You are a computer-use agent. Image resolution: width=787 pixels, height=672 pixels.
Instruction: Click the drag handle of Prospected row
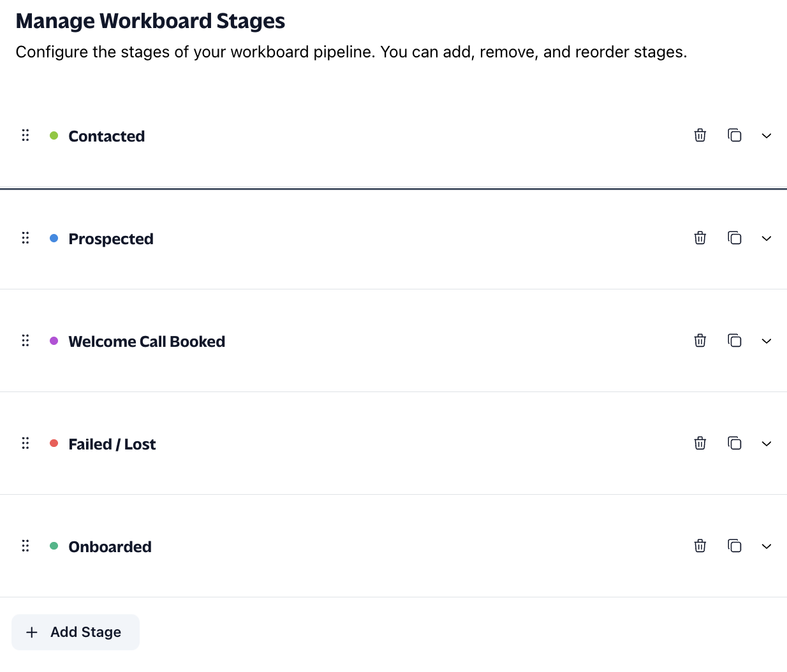coord(26,238)
